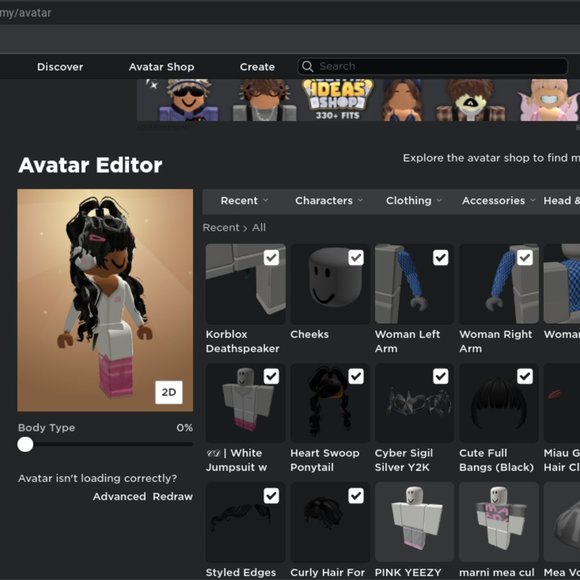Uncheck the Cute Full Bangs checkbox
580x580 pixels.
tap(525, 376)
